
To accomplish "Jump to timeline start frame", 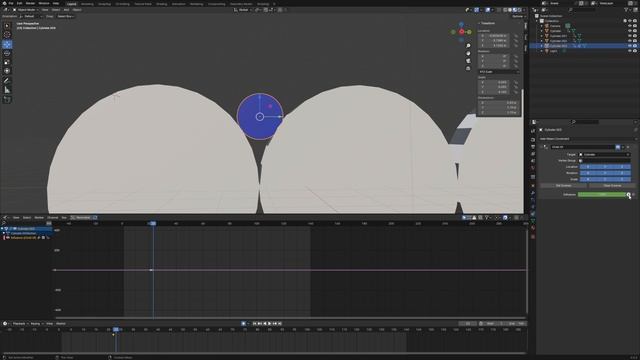I will pyautogui.click(x=254, y=323).
